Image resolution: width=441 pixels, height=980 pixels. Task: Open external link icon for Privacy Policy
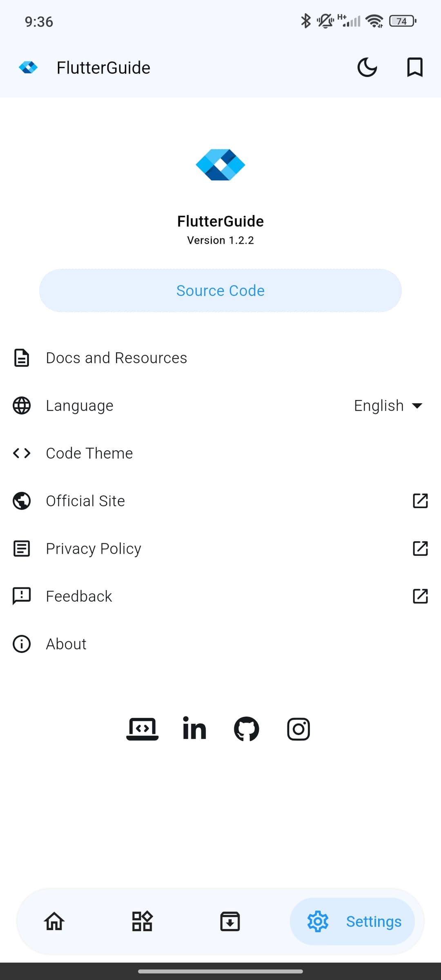click(x=420, y=549)
